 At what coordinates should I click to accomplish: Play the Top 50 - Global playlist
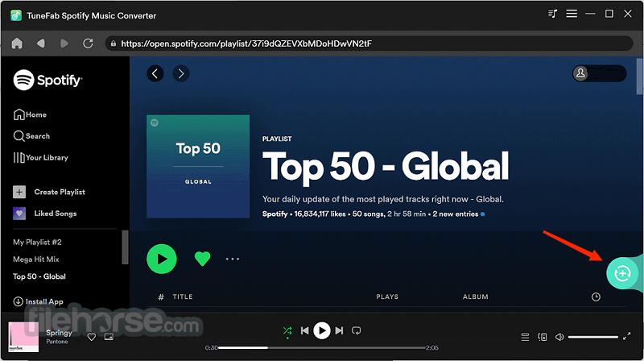tap(162, 259)
